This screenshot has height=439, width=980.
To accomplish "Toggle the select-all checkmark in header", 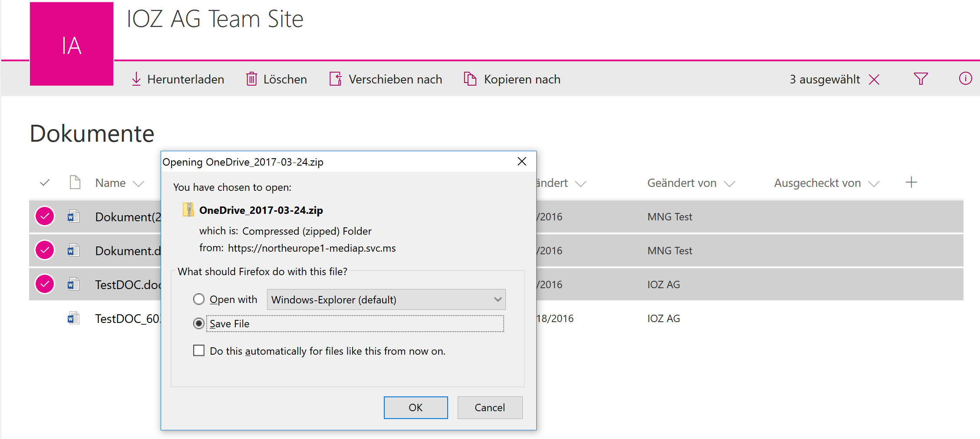I will click(x=45, y=183).
